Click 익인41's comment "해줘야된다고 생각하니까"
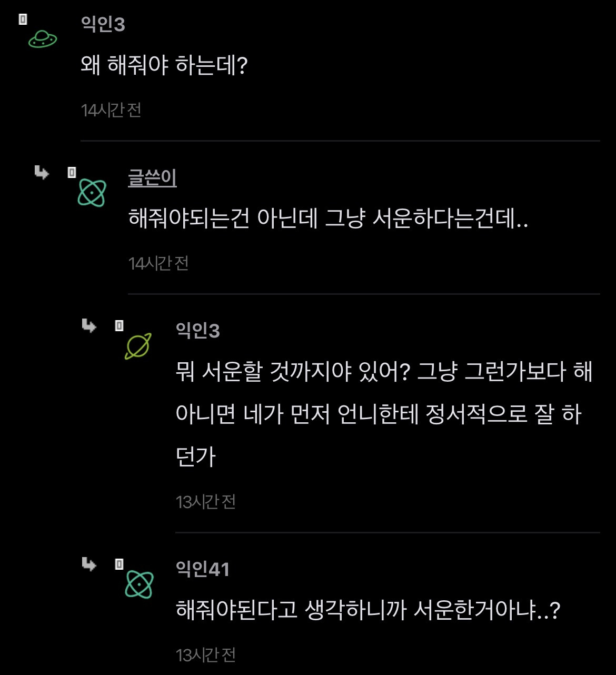This screenshot has width=616, height=675. (367, 610)
